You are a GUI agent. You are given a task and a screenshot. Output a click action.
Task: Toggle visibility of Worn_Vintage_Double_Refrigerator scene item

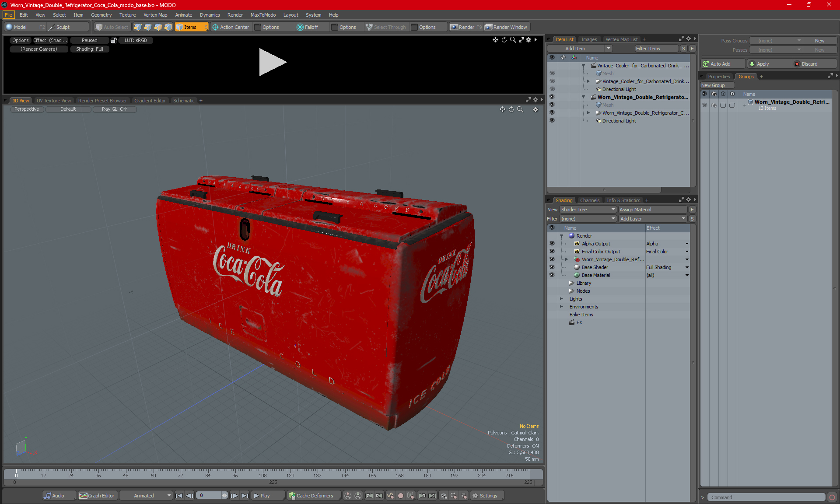coord(552,97)
